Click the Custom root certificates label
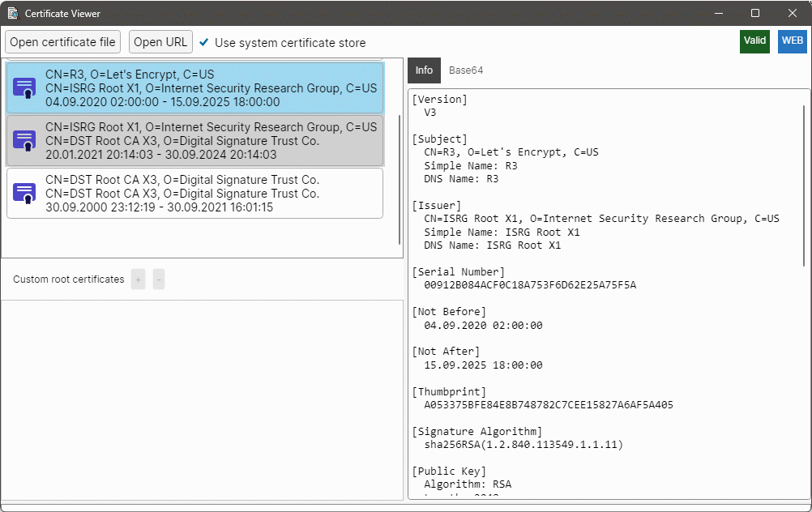The width and height of the screenshot is (812, 512). point(69,279)
